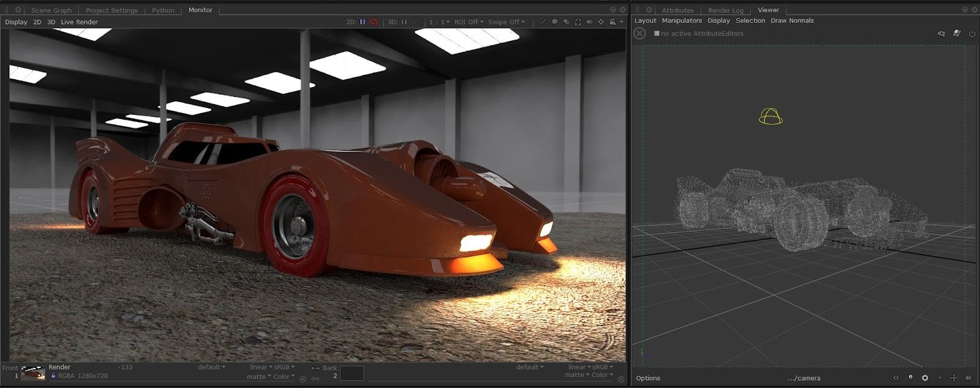Click the Front buffer render thumbnail
Image resolution: width=980 pixels, height=388 pixels.
coord(33,372)
